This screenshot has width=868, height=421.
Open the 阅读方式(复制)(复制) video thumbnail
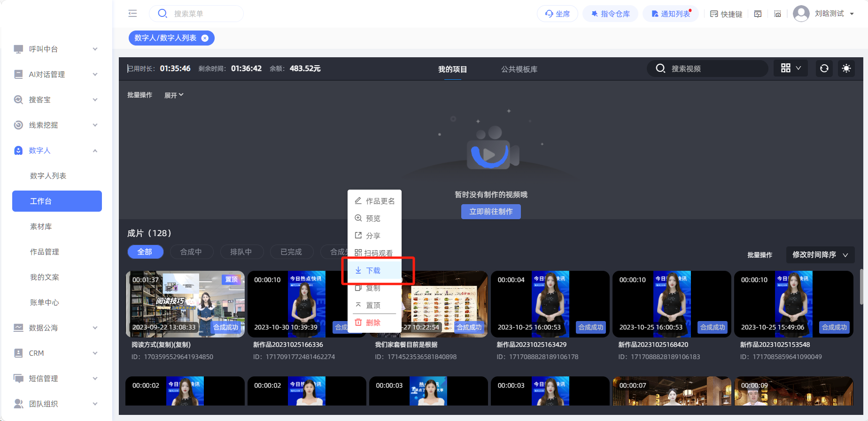point(185,304)
